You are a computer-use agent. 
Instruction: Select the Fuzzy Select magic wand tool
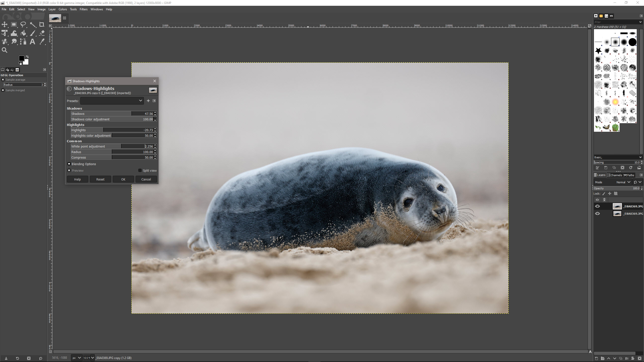pyautogui.click(x=33, y=25)
